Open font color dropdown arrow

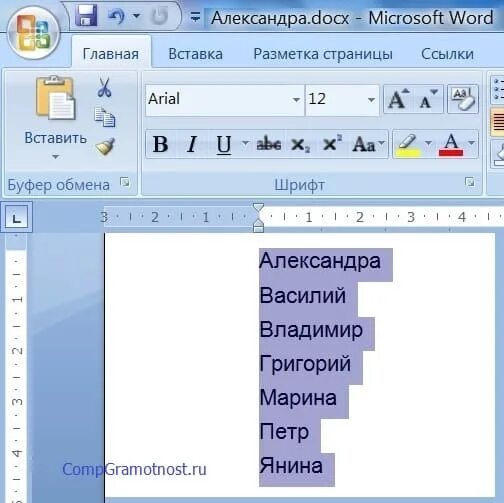pos(471,144)
